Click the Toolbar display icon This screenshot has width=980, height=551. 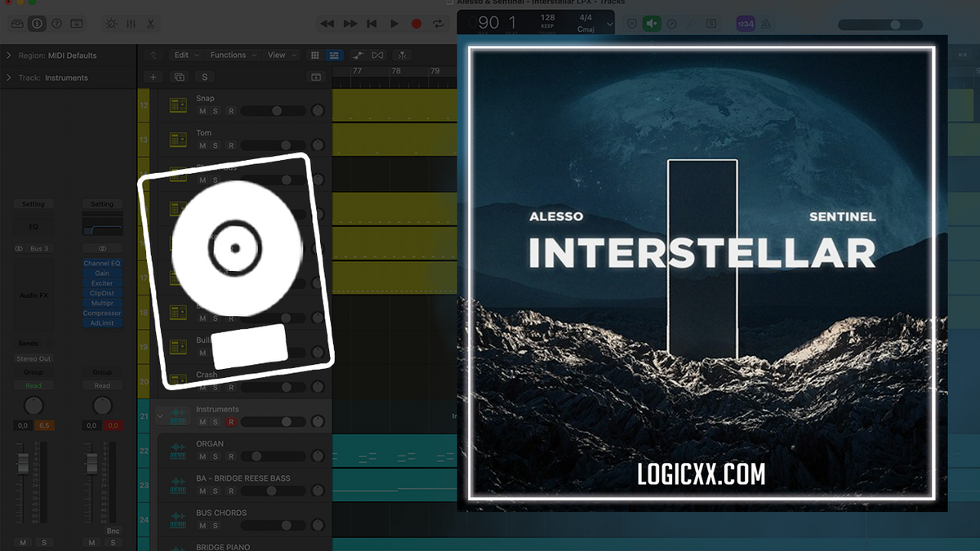click(x=76, y=24)
